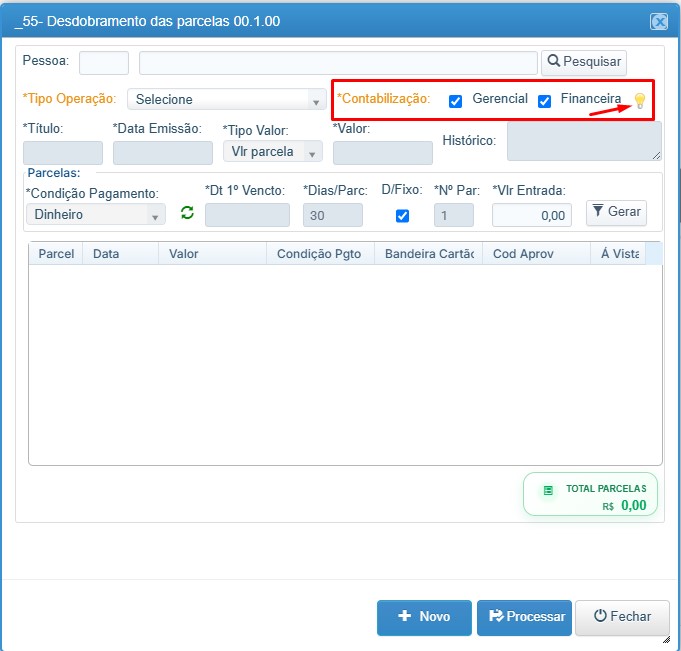This screenshot has height=651, width=681.
Task: Click the Bandeira Cartão column header
Action: click(x=429, y=254)
